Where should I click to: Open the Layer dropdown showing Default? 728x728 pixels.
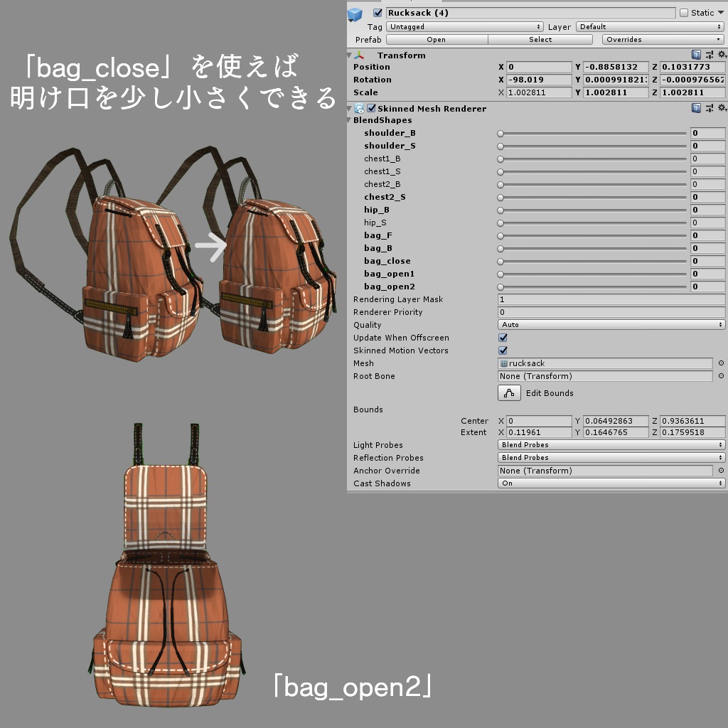point(651,26)
